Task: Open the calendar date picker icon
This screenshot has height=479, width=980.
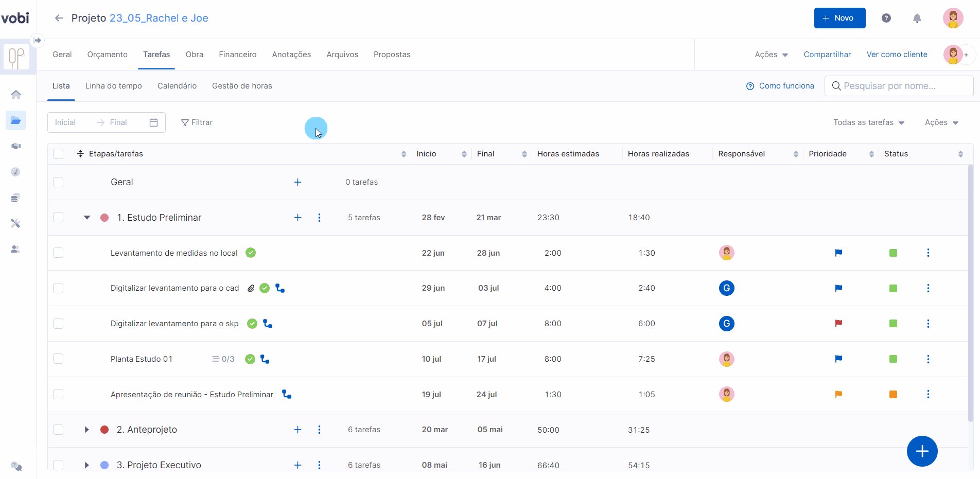Action: pyautogui.click(x=153, y=122)
